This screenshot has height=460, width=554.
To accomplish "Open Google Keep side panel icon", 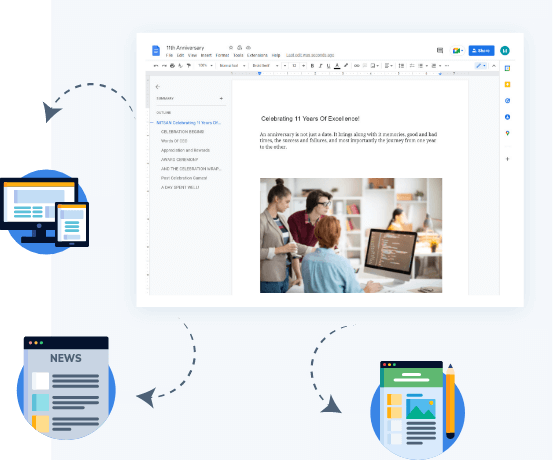I will click(x=507, y=84).
